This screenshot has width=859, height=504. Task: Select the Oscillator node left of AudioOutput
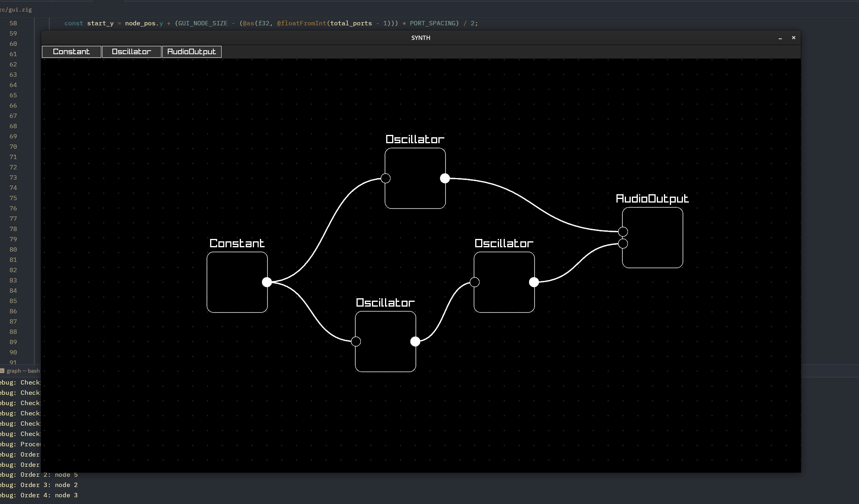point(504,282)
